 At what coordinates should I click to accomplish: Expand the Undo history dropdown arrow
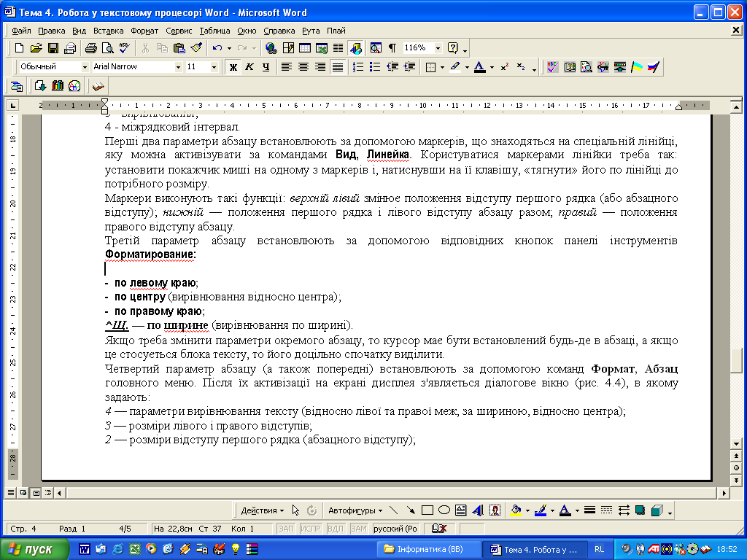(229, 48)
